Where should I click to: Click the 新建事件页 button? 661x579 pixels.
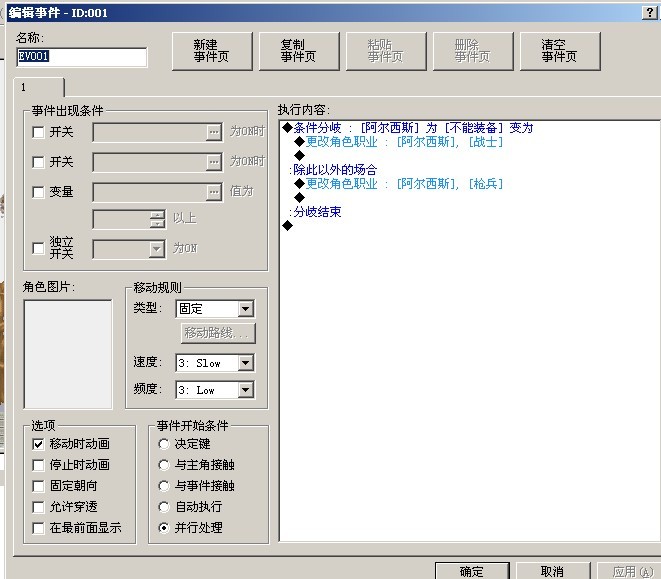pos(212,51)
